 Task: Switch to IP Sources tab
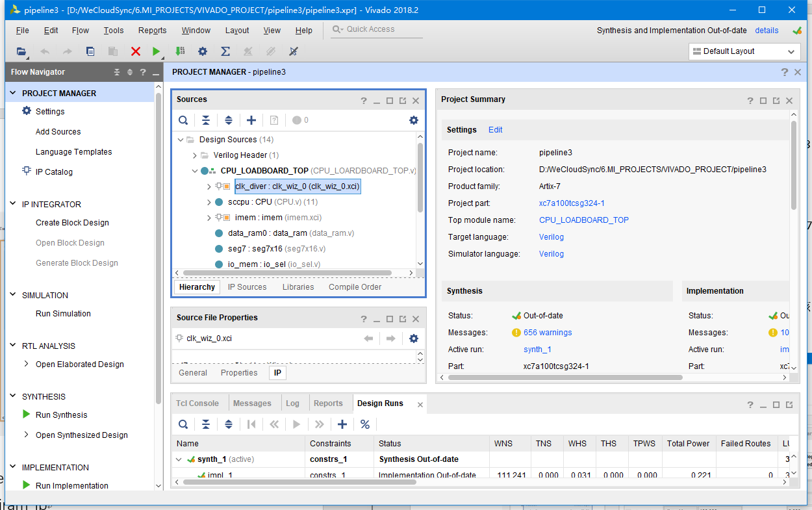coord(247,287)
